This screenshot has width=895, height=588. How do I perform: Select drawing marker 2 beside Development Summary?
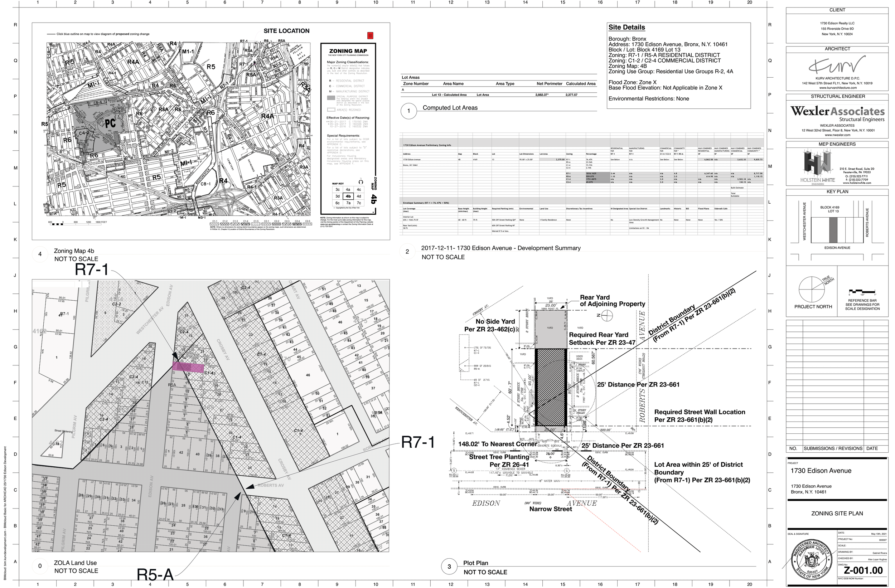[x=407, y=252]
